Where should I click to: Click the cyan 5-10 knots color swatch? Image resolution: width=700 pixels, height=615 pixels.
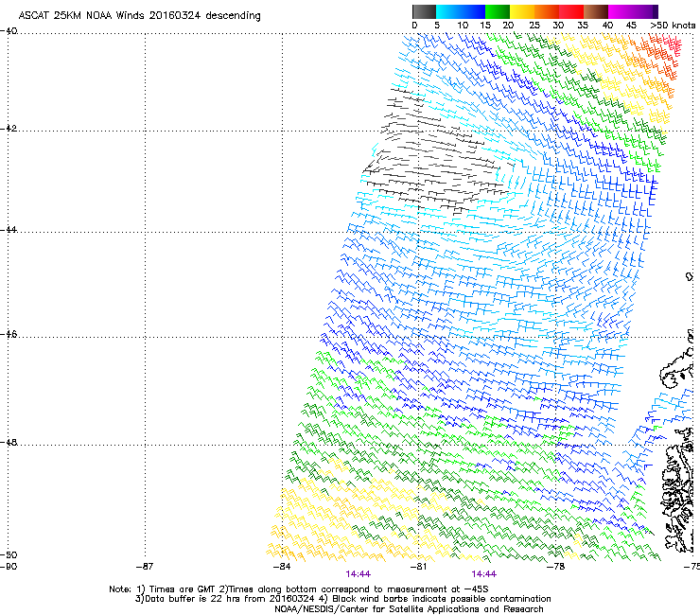click(448, 11)
